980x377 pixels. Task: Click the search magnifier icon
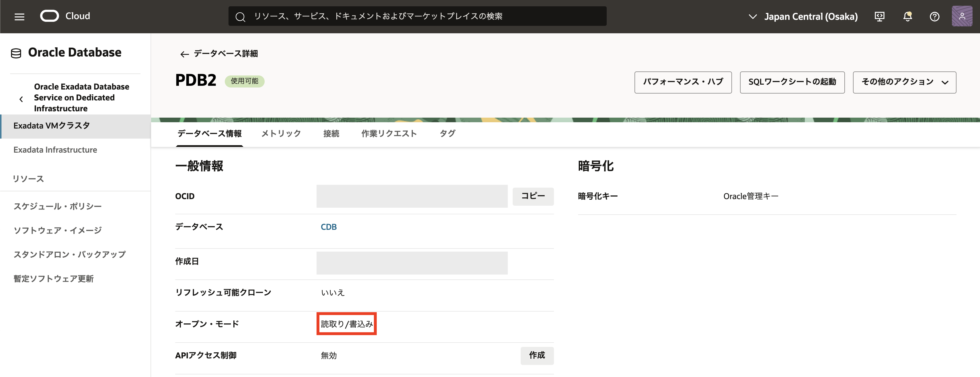pyautogui.click(x=240, y=16)
